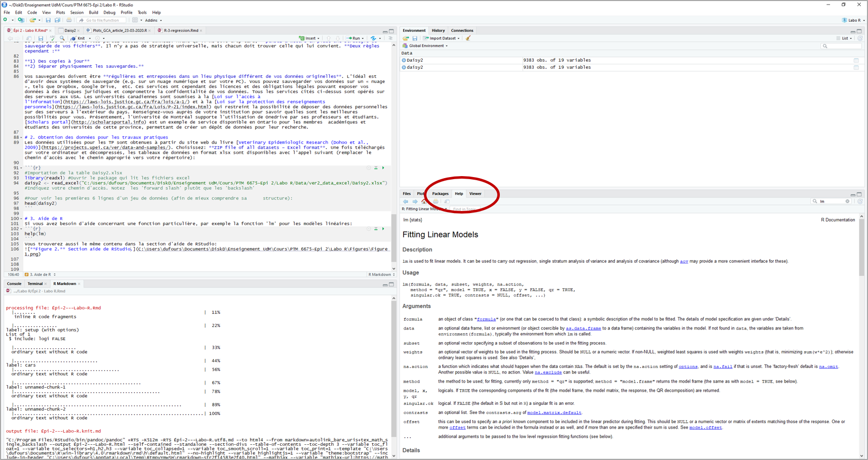Image resolution: width=868 pixels, height=460 pixels.
Task: Click the save workspace disk icon
Action: [415, 38]
